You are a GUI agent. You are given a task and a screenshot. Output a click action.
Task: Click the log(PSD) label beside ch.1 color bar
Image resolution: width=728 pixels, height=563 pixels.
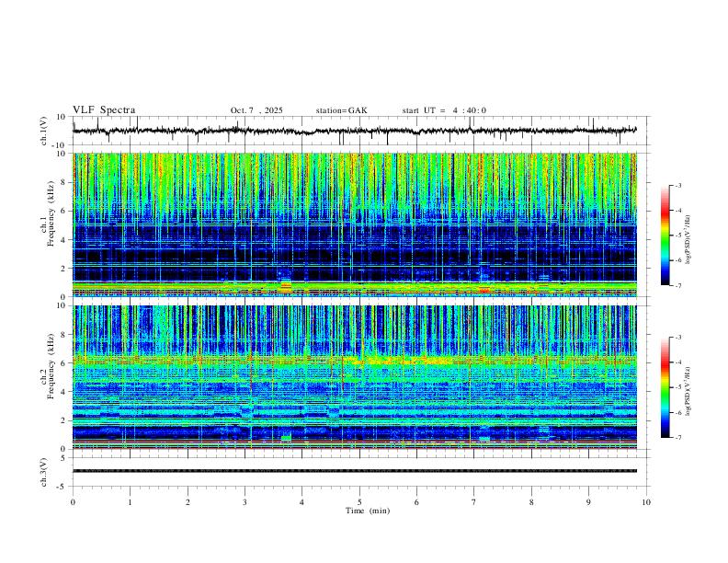pos(688,240)
